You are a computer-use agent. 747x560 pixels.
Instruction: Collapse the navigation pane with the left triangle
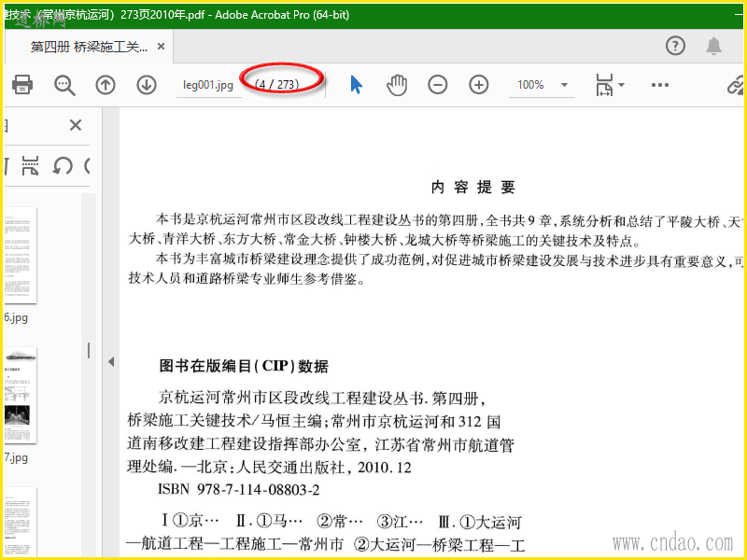111,361
